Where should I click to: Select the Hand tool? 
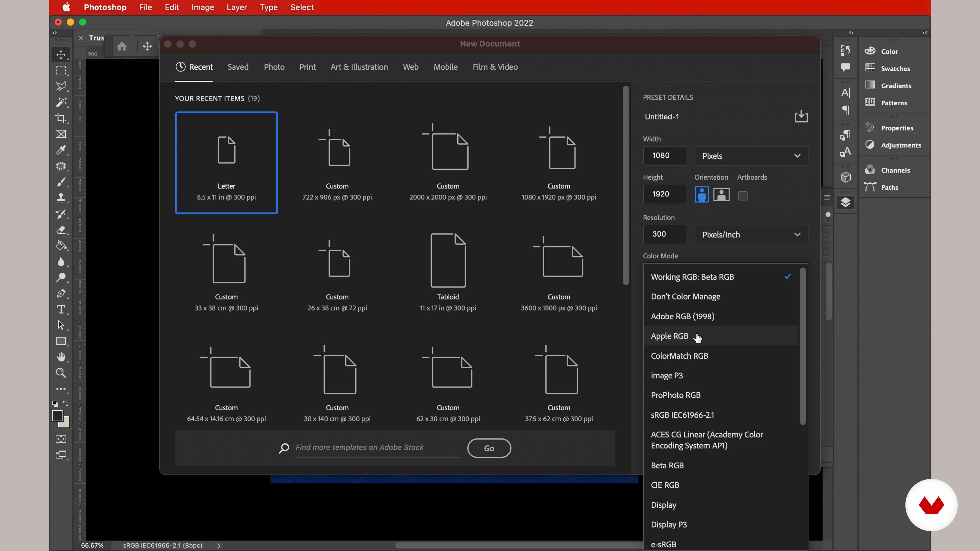coord(61,357)
